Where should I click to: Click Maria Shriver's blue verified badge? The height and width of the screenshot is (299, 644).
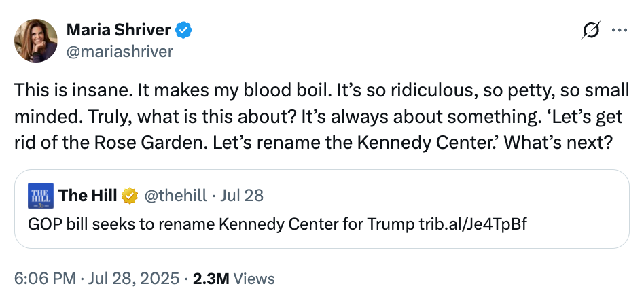click(184, 31)
